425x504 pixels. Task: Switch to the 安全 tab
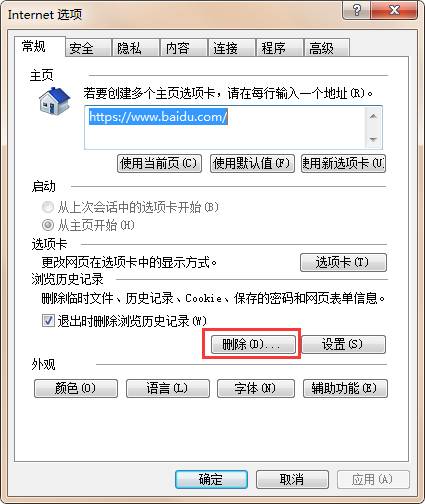tap(88, 48)
